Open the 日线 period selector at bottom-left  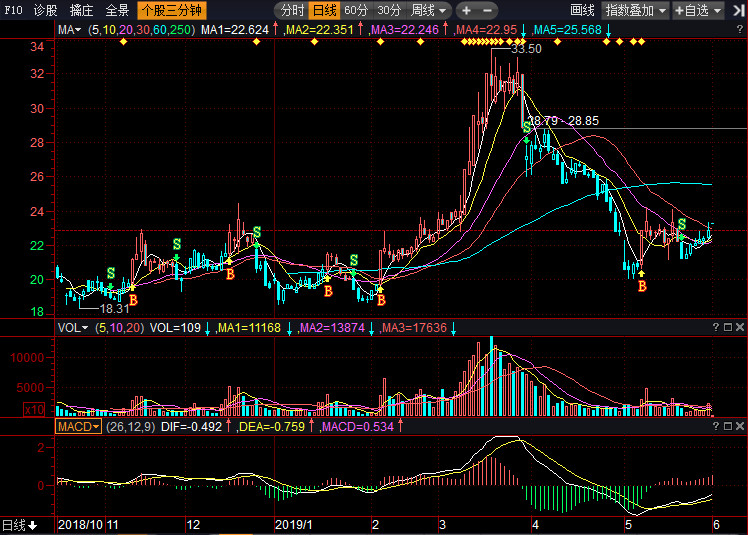[19, 525]
